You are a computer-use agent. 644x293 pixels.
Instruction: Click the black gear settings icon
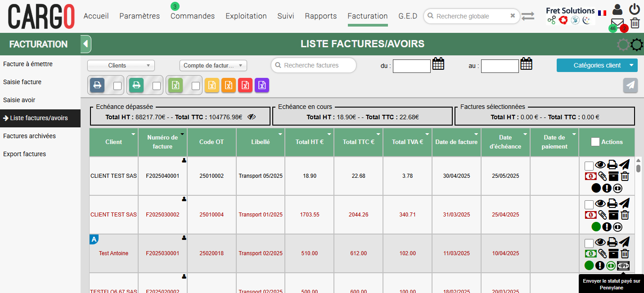tap(637, 45)
